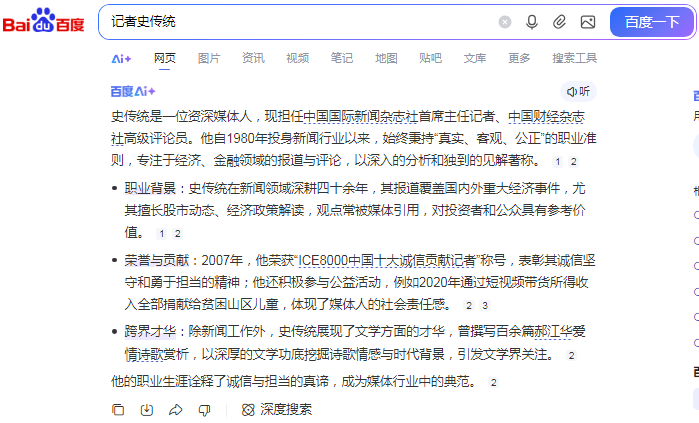Switch to the 资讯 tab
The height and width of the screenshot is (423, 699).
[253, 58]
